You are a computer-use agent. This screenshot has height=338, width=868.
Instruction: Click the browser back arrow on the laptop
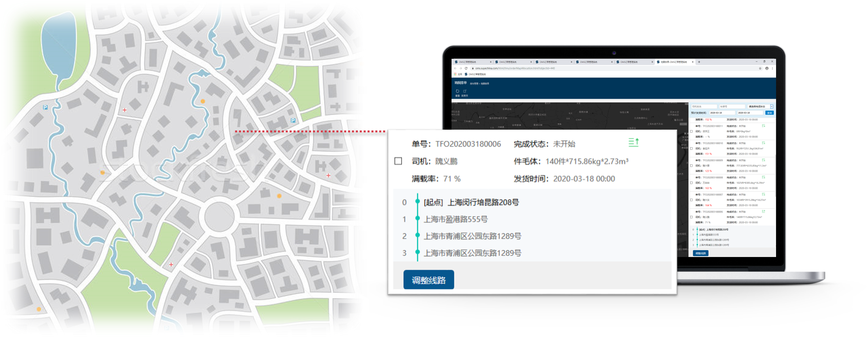tap(455, 68)
